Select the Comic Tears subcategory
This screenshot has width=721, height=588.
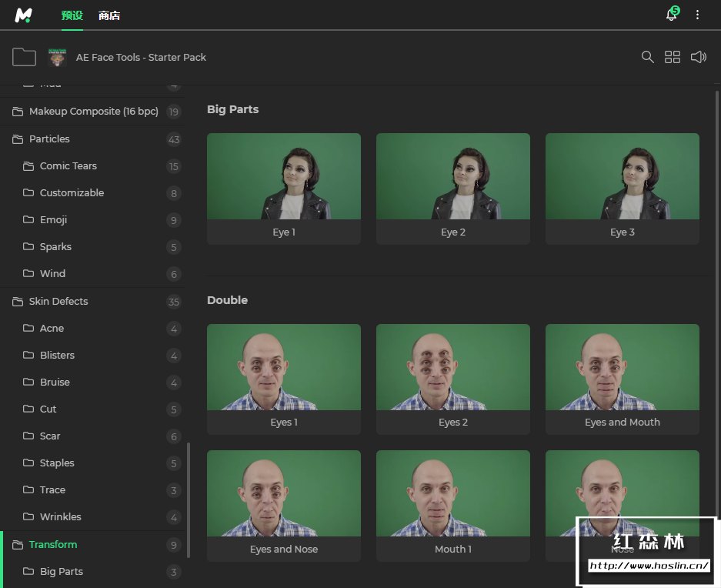[x=68, y=166]
